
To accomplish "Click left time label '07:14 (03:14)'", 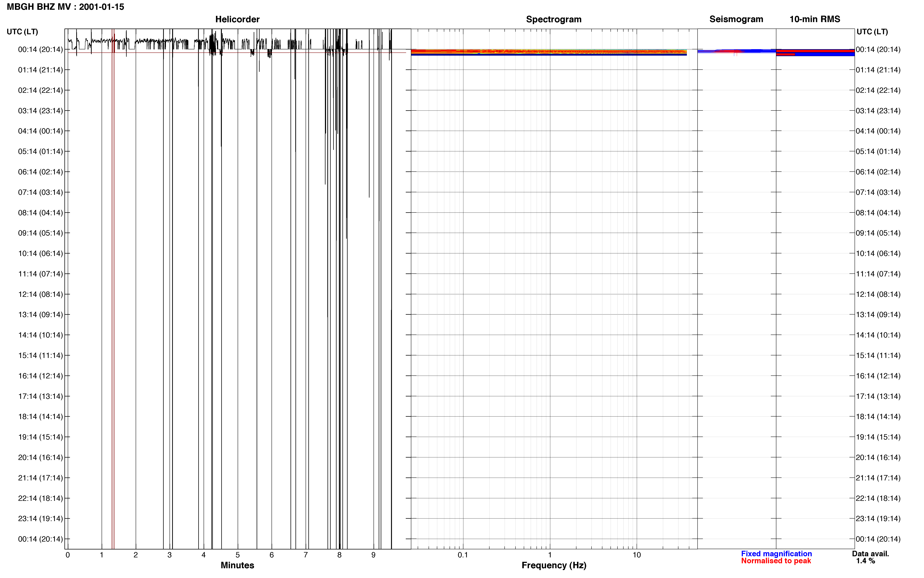I will 41,192.
